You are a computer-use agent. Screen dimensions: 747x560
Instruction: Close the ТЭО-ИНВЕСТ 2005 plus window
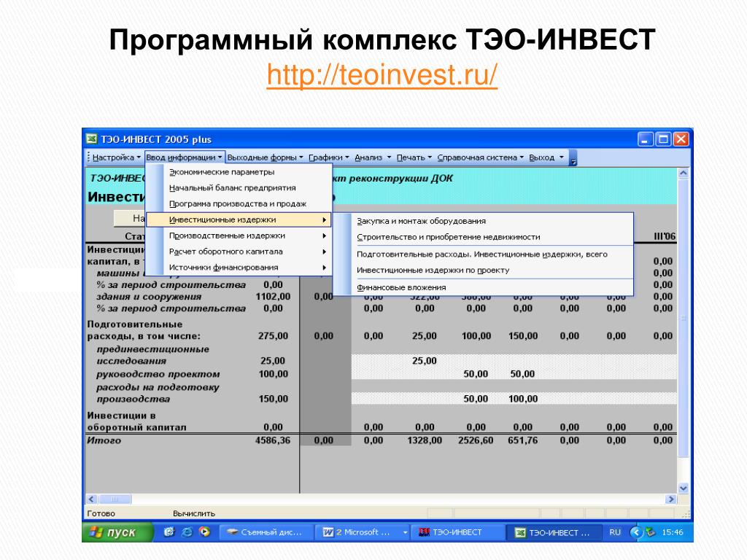(681, 139)
